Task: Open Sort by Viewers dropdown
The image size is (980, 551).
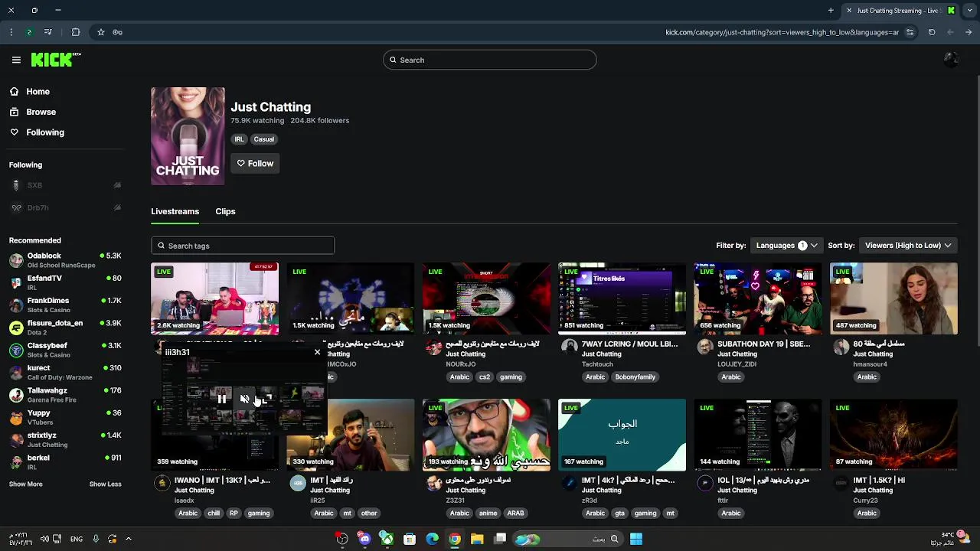Action: coord(908,246)
